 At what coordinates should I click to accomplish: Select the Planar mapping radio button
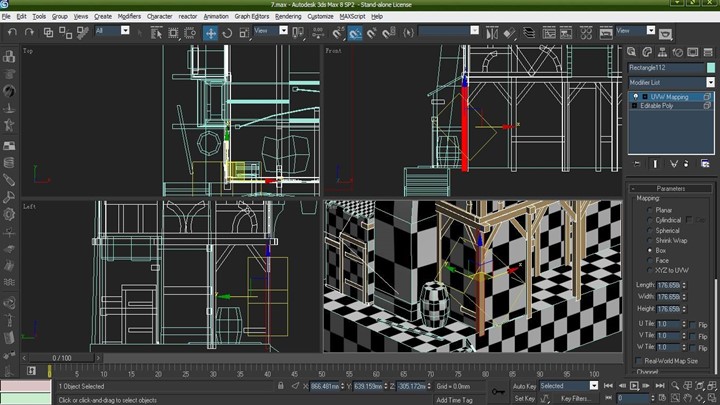pos(649,210)
